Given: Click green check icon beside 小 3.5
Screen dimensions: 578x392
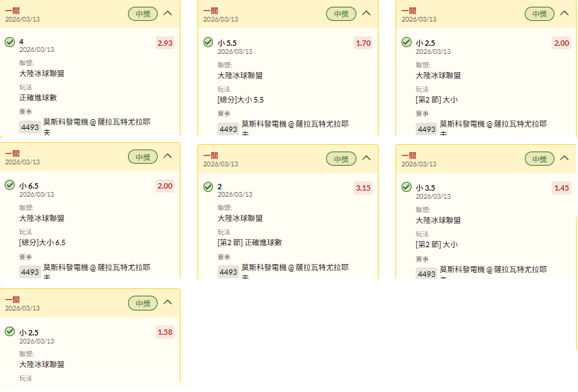Looking at the screenshot, I should 406,187.
